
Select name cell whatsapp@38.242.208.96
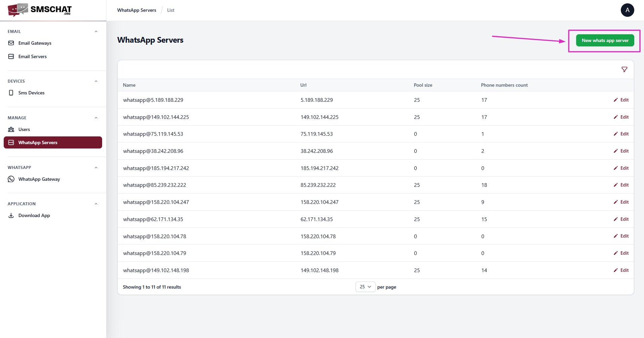coord(153,151)
